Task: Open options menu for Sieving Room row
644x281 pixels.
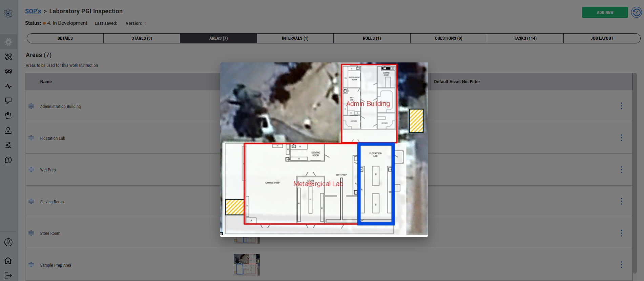Action: point(621,201)
